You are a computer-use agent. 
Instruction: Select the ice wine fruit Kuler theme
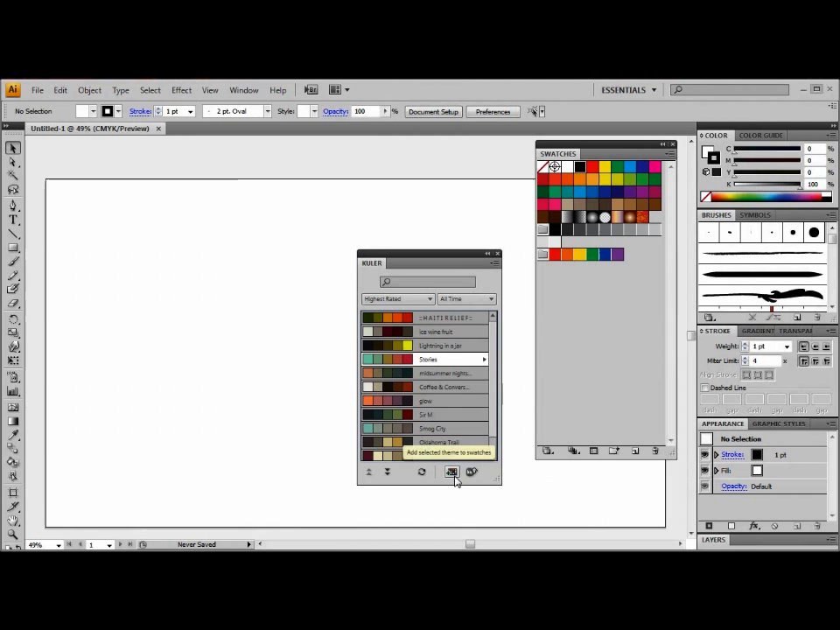425,332
